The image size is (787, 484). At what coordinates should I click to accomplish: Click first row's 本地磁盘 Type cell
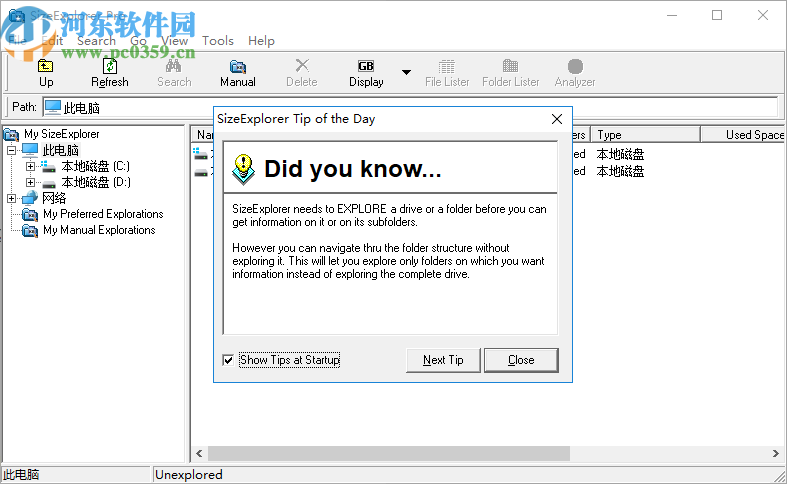click(620, 154)
